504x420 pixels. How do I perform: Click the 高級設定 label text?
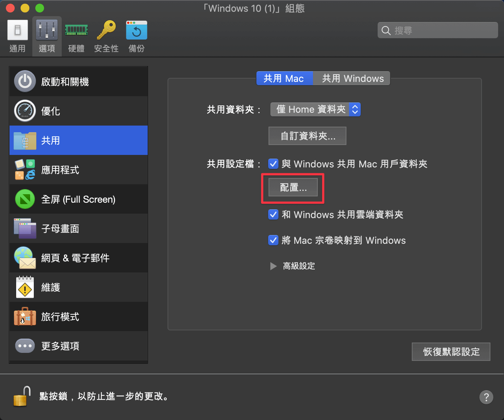[299, 266]
